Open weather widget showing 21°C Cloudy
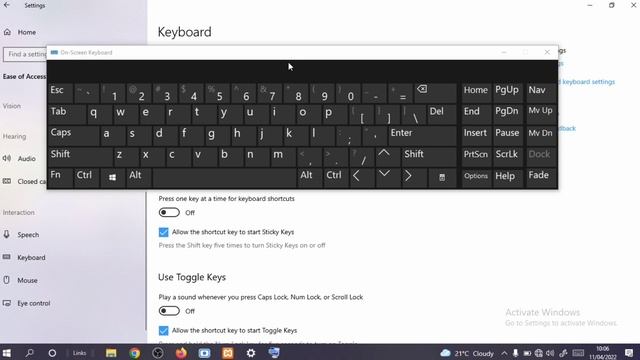 [x=467, y=353]
